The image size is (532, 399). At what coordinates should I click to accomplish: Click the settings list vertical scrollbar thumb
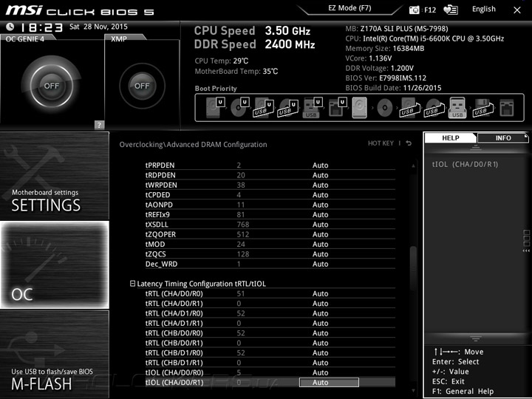413,268
